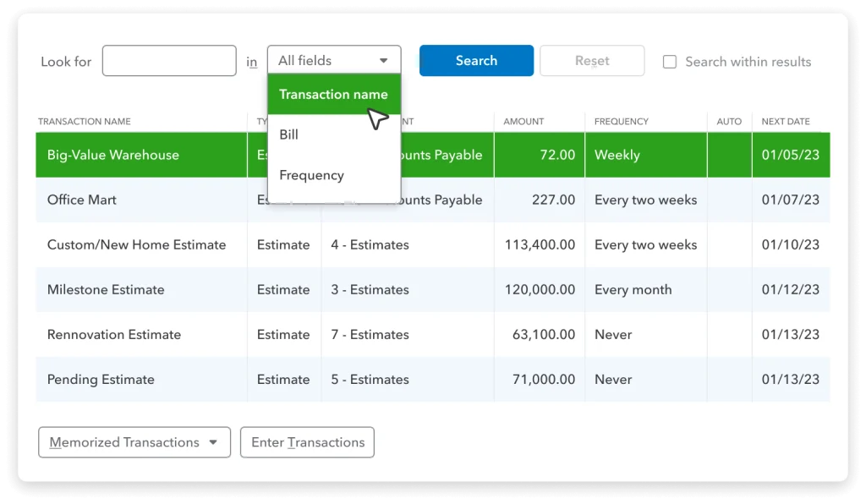Click the Enter Transactions button

307,442
